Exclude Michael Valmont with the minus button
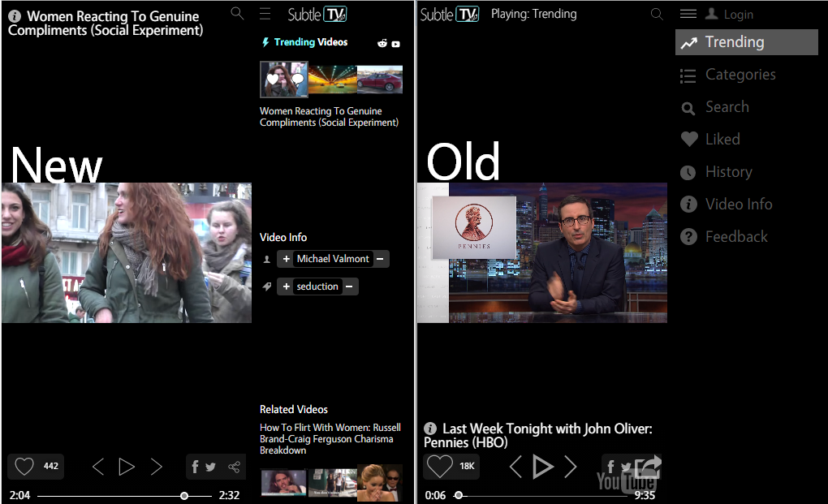 [380, 259]
